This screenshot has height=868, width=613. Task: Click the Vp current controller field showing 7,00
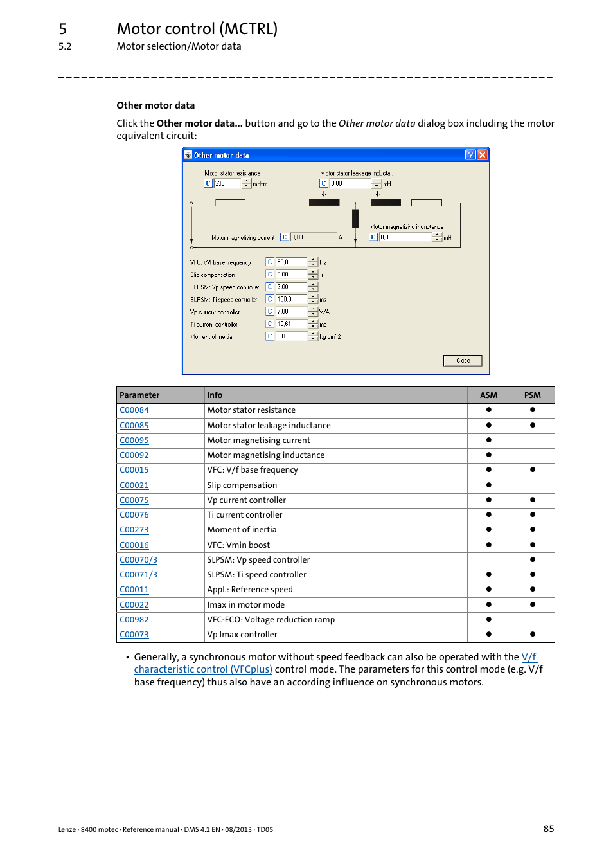(x=292, y=312)
